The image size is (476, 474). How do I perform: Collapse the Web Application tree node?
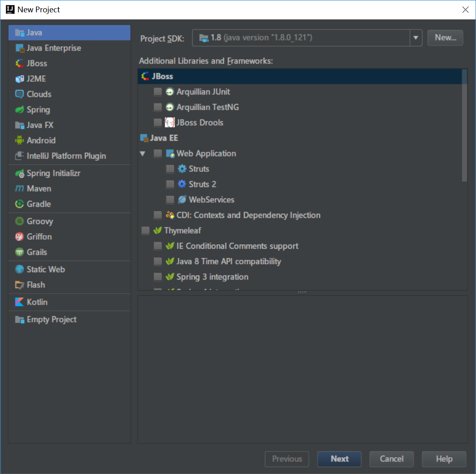143,153
